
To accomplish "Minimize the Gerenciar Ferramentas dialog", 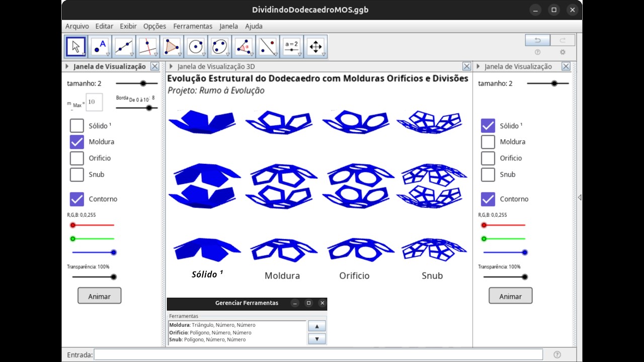I will [295, 303].
